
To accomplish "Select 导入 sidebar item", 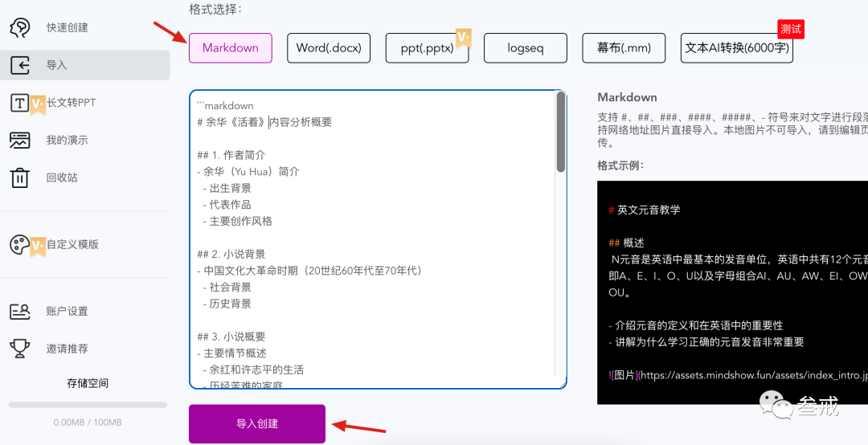I will pos(84,65).
